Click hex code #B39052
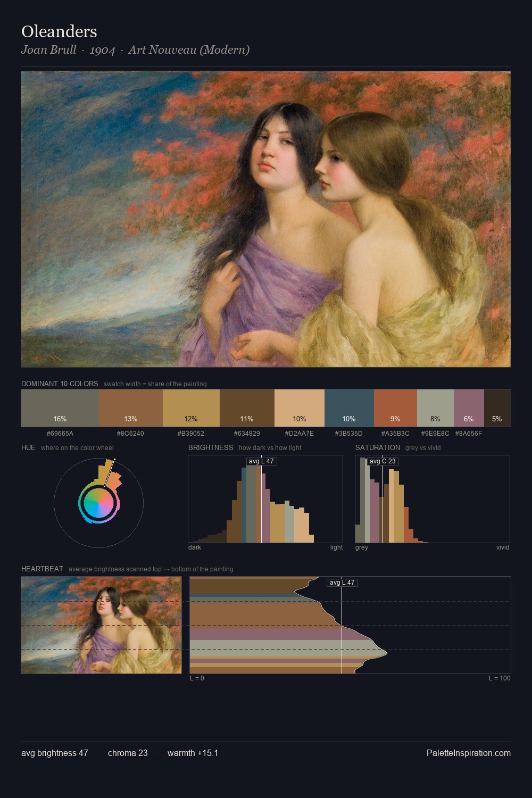The height and width of the screenshot is (798, 532). [x=191, y=434]
